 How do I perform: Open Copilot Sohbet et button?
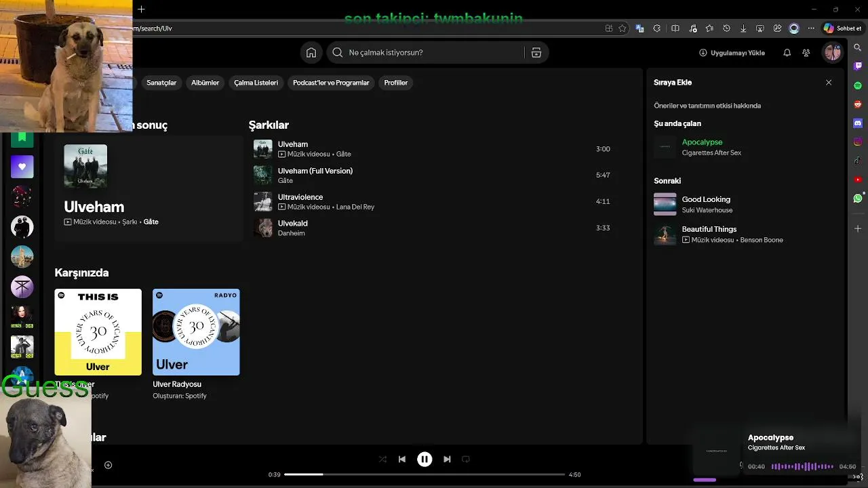point(842,28)
